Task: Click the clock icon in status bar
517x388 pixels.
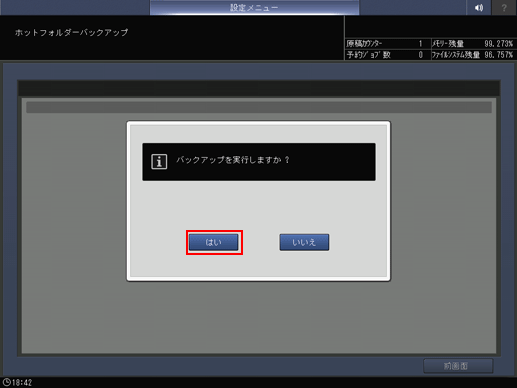Action: click(x=6, y=382)
